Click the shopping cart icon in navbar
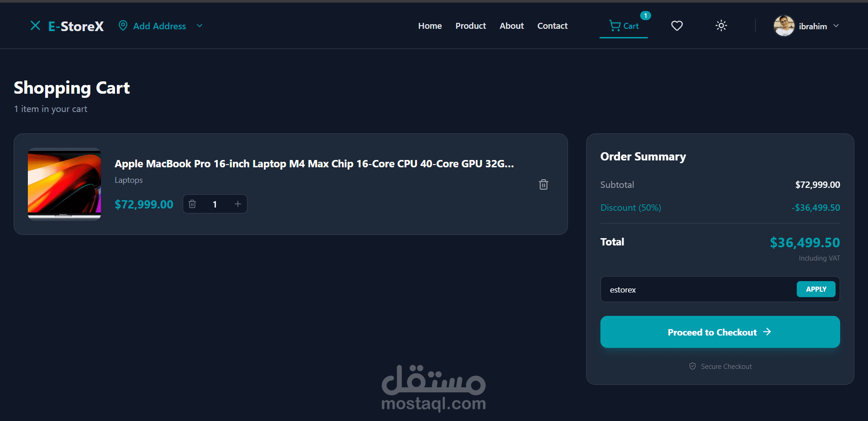 click(615, 26)
